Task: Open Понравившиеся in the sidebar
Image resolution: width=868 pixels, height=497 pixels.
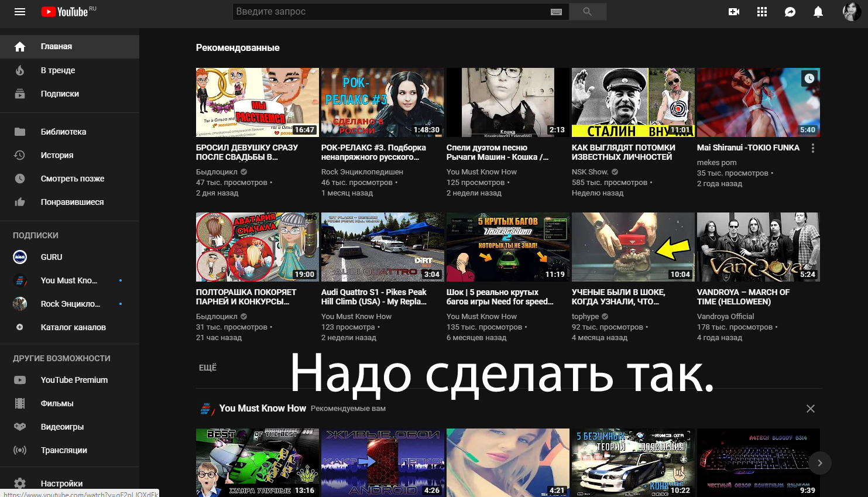Action: coord(70,202)
